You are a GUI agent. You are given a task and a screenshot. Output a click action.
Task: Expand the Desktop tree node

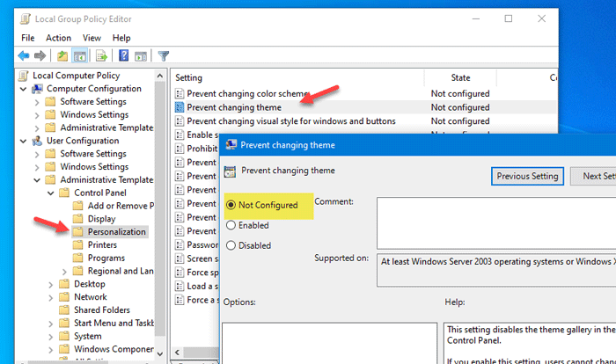click(51, 284)
